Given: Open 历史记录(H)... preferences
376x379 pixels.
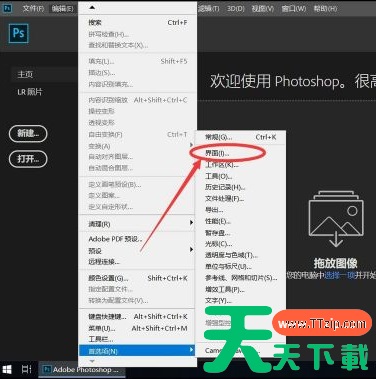Looking at the screenshot, I should point(241,187).
